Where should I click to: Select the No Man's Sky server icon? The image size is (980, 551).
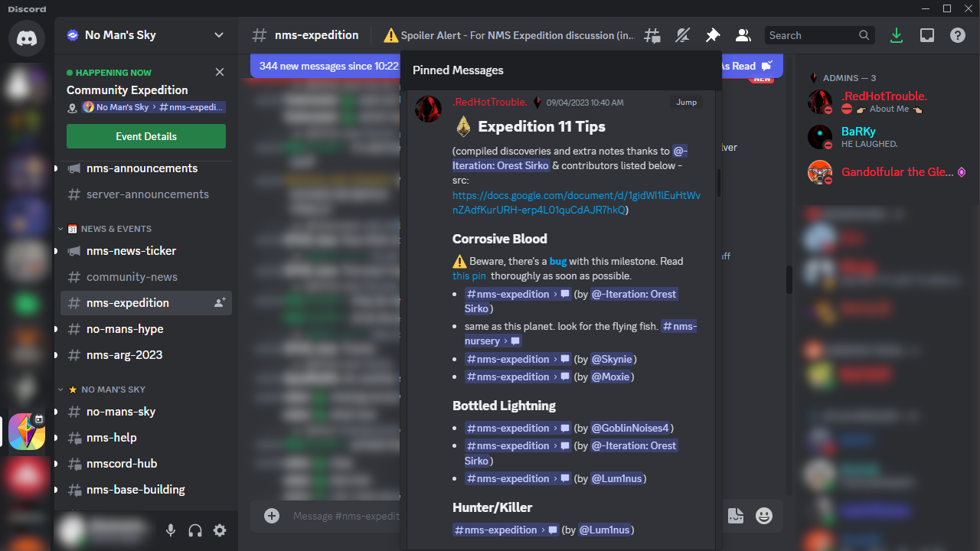point(27,432)
